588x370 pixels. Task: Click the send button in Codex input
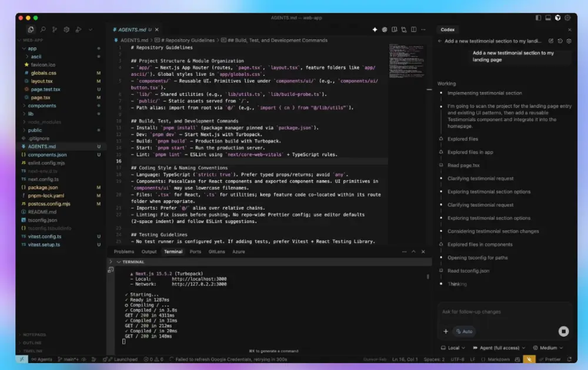click(x=563, y=331)
